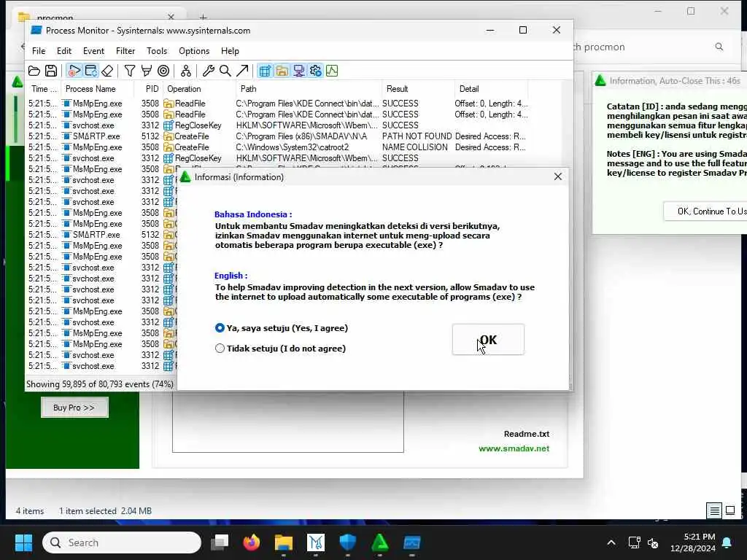Click the network display tray icon
Viewport: 747px width, 560px height.
634,542
